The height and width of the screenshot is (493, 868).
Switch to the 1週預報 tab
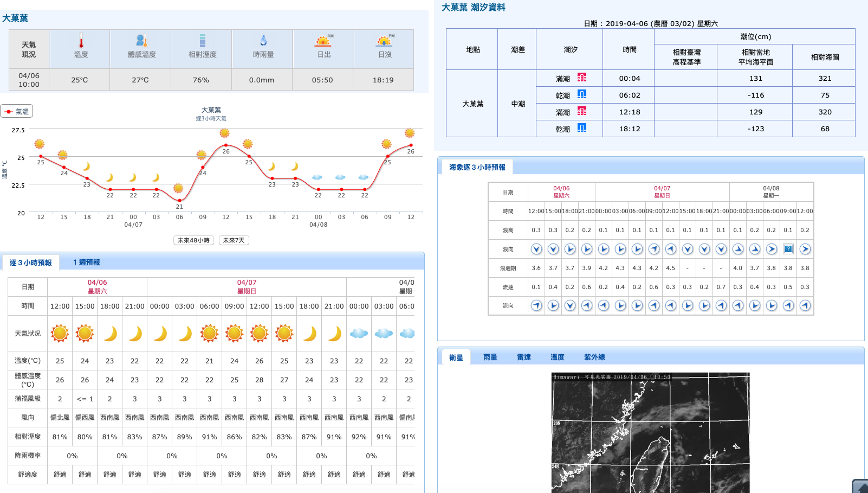click(x=87, y=262)
